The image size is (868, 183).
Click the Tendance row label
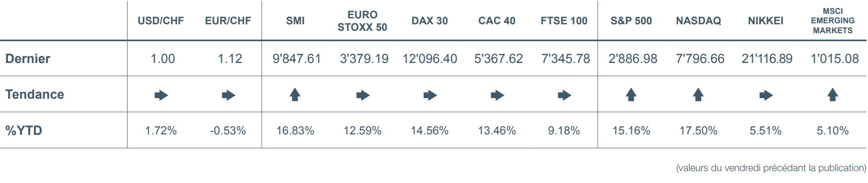[x=35, y=94]
